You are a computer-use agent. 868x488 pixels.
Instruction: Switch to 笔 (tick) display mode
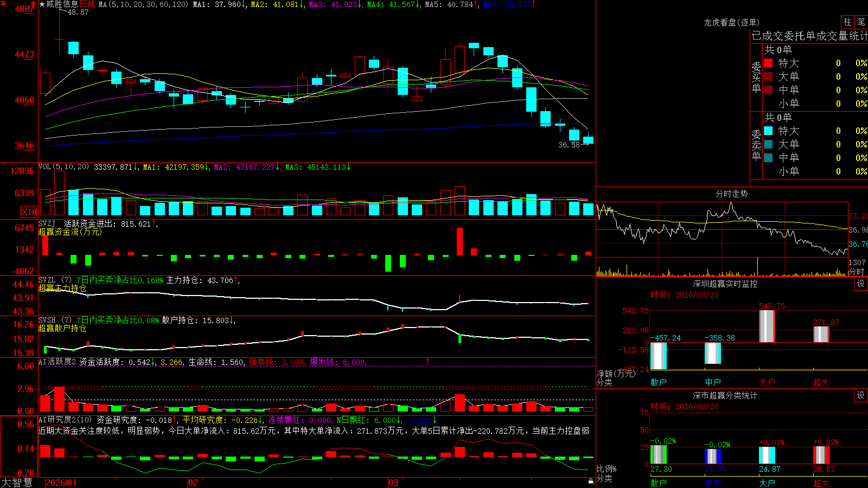(x=861, y=22)
